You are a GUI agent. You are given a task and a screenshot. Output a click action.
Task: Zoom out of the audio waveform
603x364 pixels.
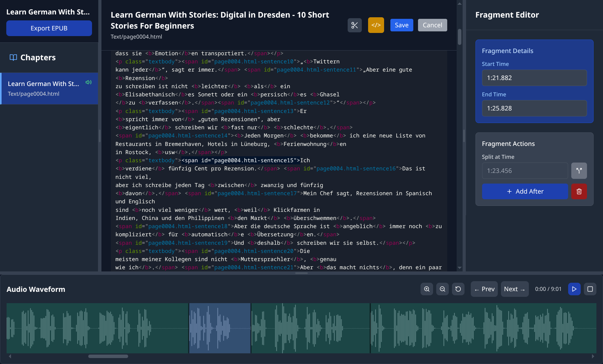pos(443,289)
